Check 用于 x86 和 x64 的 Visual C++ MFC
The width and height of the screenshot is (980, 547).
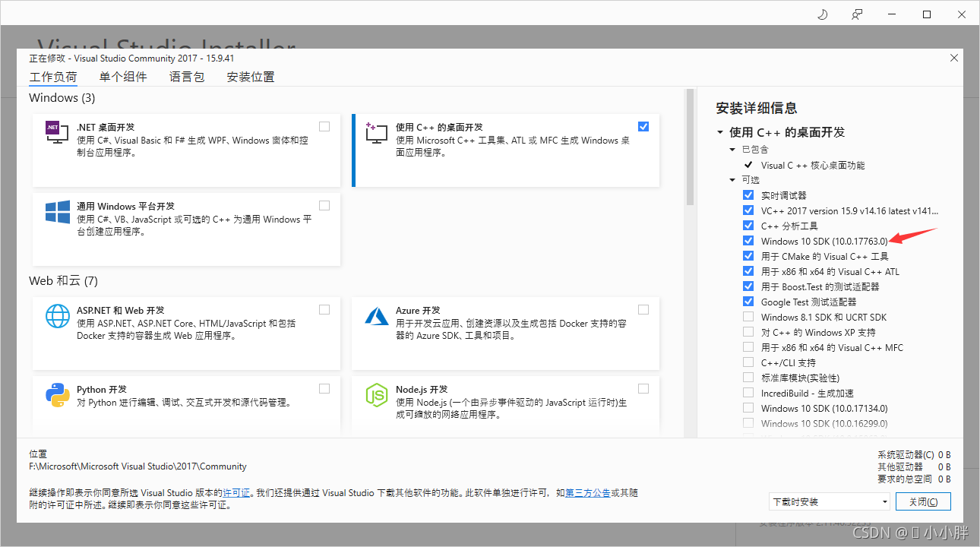point(748,347)
